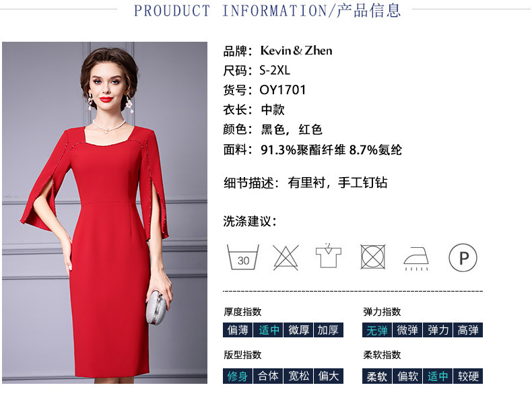The width and height of the screenshot is (532, 404).
Task: Click the hang-dry shirt icon
Action: click(329, 255)
